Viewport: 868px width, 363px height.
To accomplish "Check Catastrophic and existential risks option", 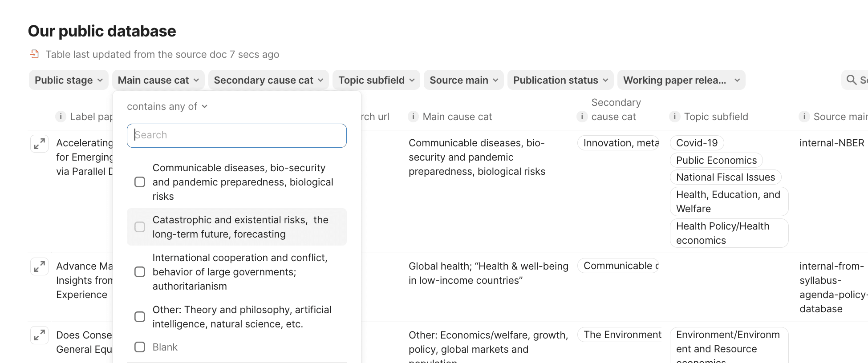I will click(140, 227).
